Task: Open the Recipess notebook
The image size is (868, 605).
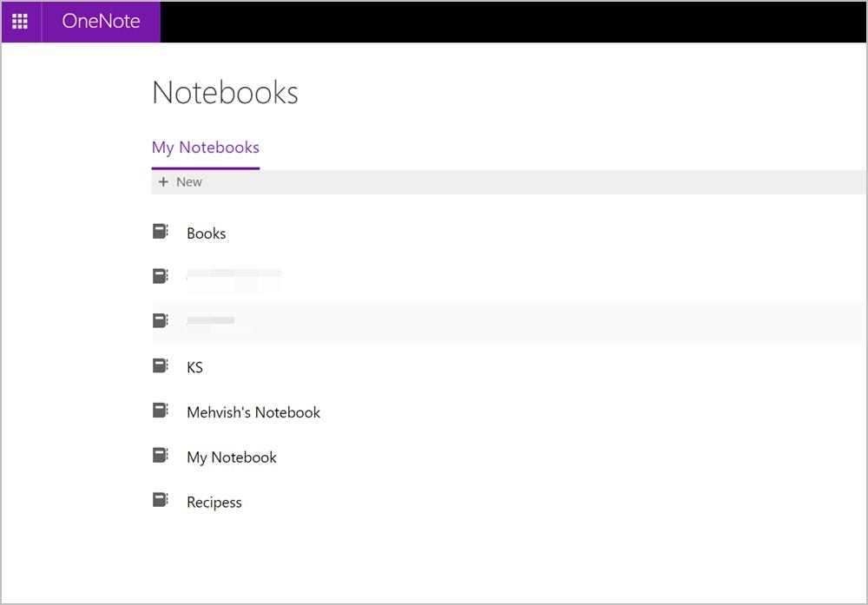Action: (214, 503)
